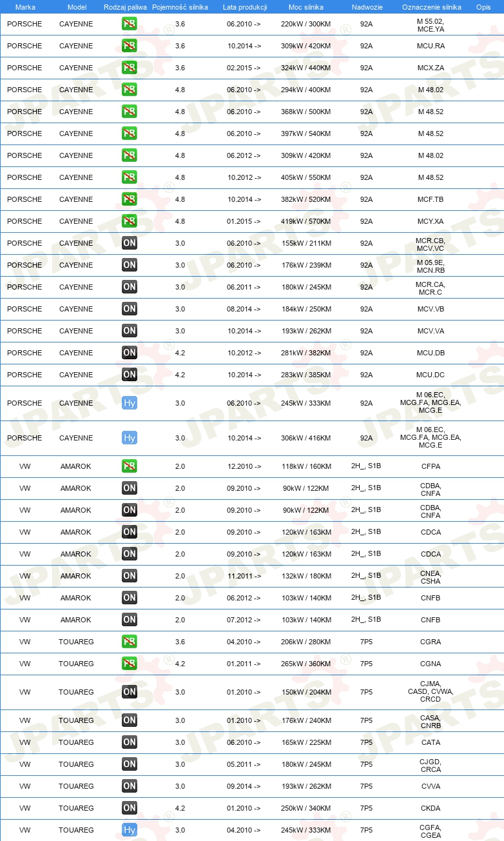
Task: Click the Marka column header
Action: coord(25,7)
